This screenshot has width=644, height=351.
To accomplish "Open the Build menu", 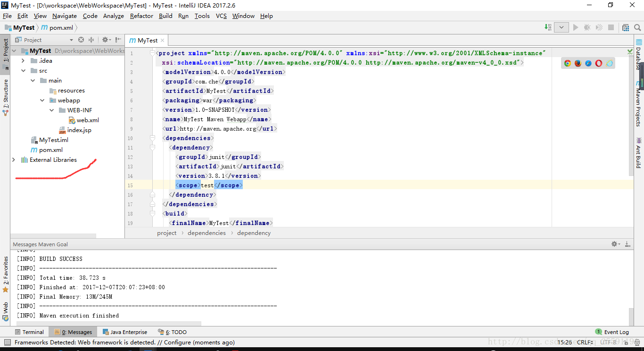I will coord(165,16).
